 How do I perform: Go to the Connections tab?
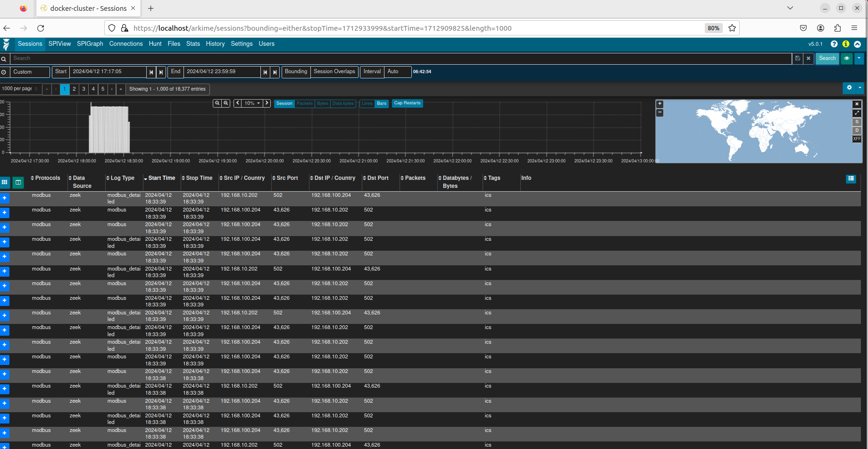click(x=126, y=44)
